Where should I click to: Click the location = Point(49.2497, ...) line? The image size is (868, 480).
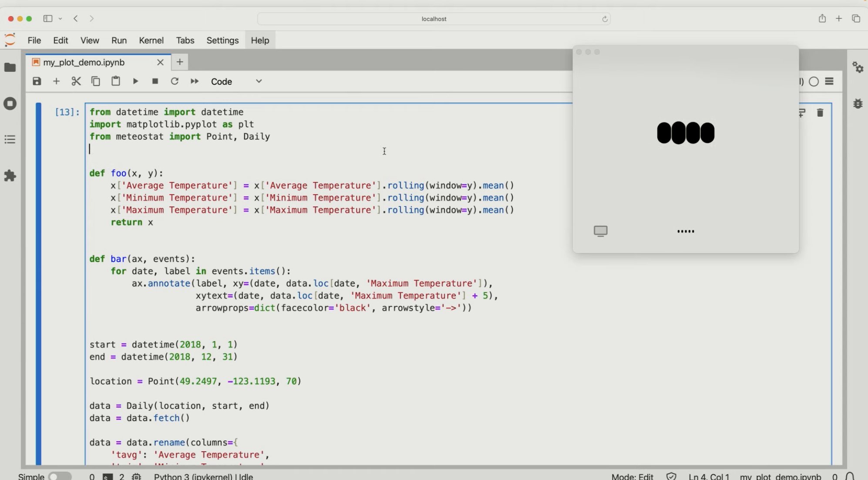pyautogui.click(x=195, y=382)
